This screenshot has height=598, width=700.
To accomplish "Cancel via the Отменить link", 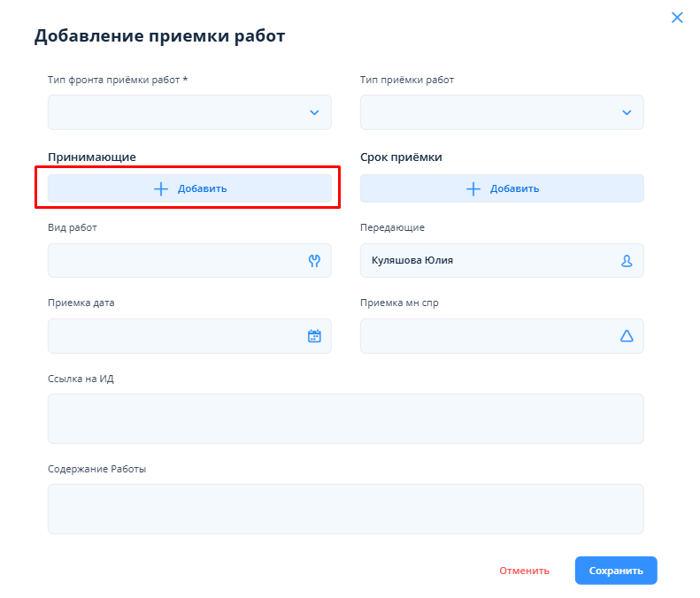I will coord(524,571).
